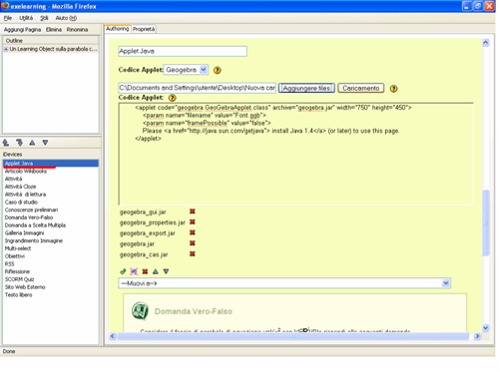Screen dimensions: 500x372
Task: Click the file path input field
Action: point(197,88)
